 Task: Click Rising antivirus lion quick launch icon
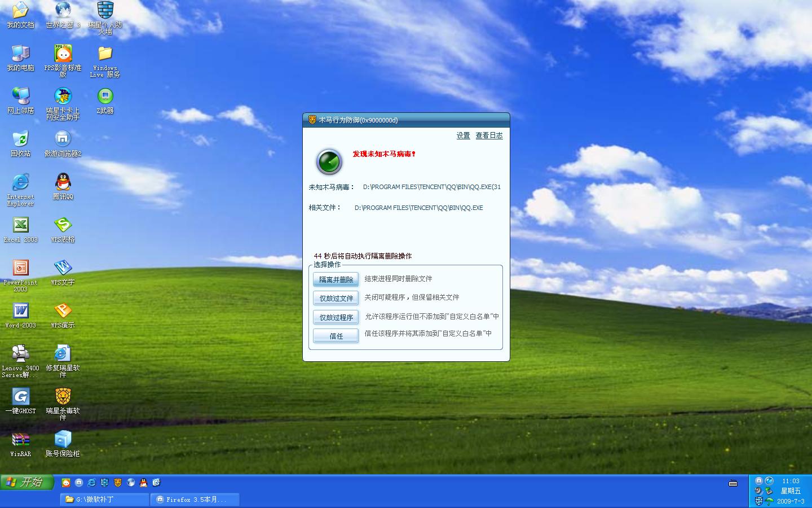[x=118, y=483]
